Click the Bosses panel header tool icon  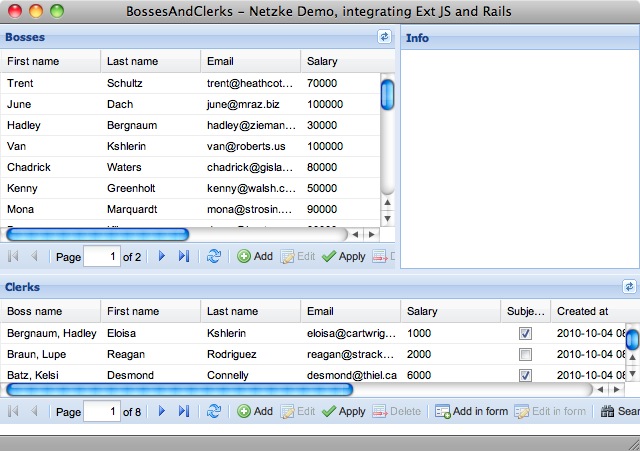tap(384, 37)
